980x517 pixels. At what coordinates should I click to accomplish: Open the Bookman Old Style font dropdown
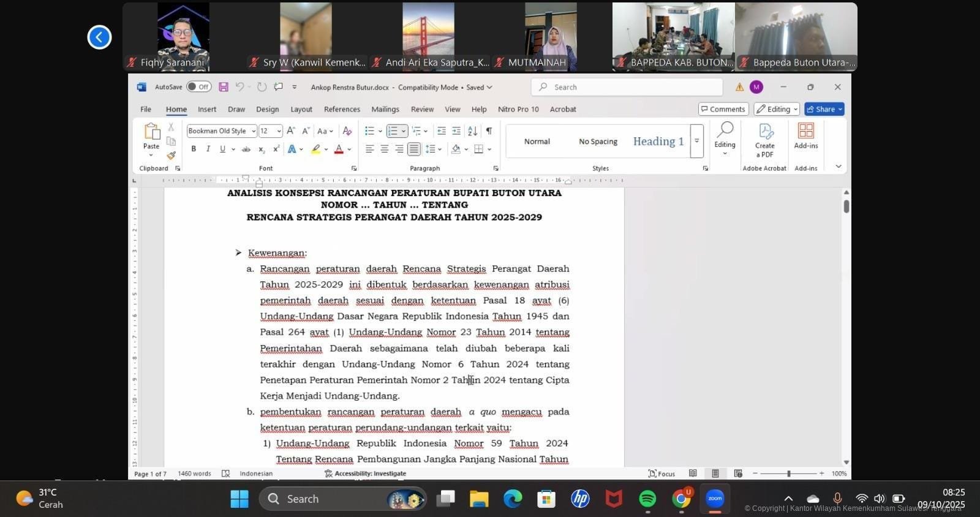tap(253, 131)
